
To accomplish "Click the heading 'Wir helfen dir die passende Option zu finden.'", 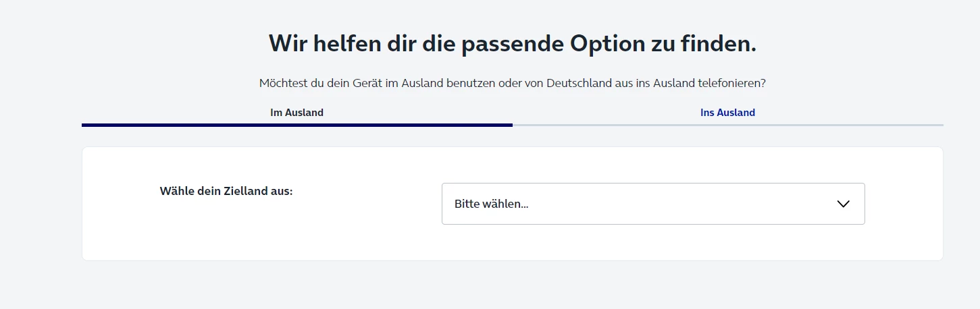I will 512,44.
